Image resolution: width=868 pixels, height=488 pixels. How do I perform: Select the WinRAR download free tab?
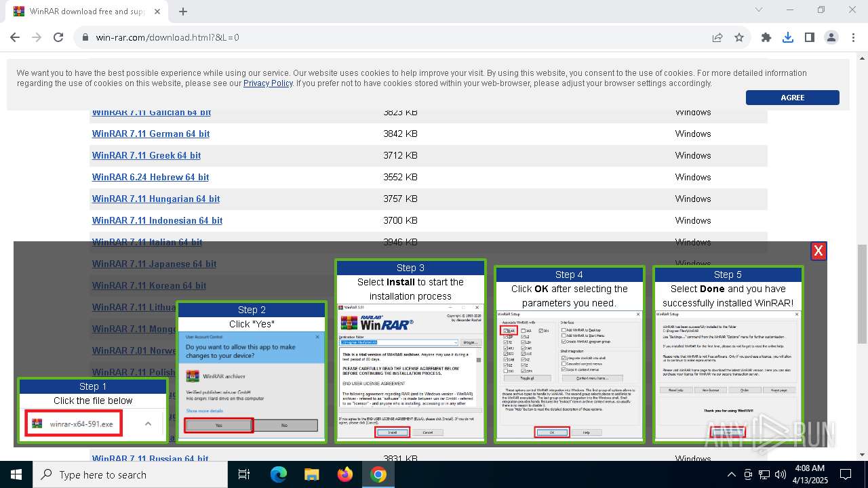88,11
